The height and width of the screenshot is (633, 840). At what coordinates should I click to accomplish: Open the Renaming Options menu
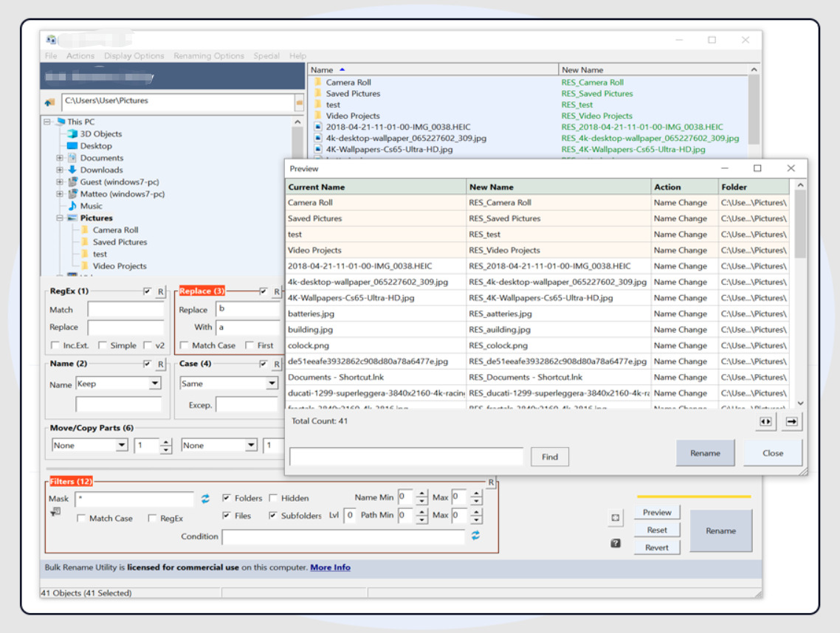209,56
